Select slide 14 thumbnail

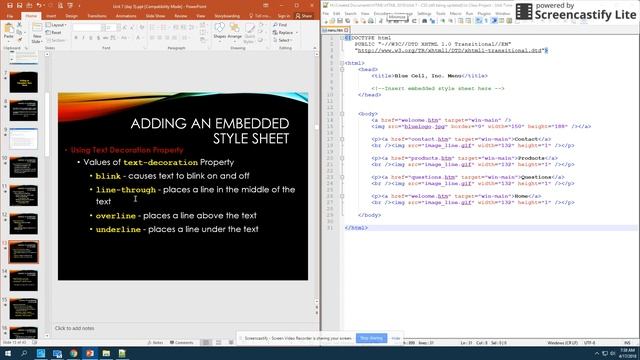24,280
